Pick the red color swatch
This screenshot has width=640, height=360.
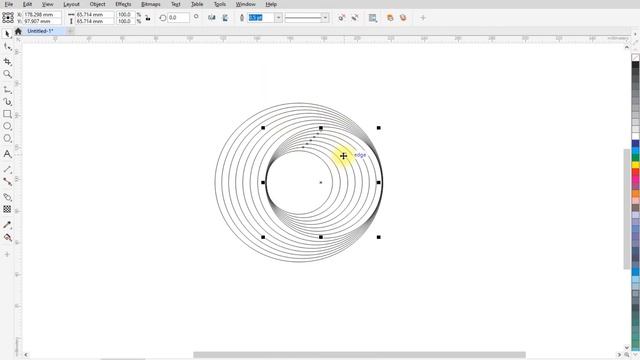coord(636,173)
